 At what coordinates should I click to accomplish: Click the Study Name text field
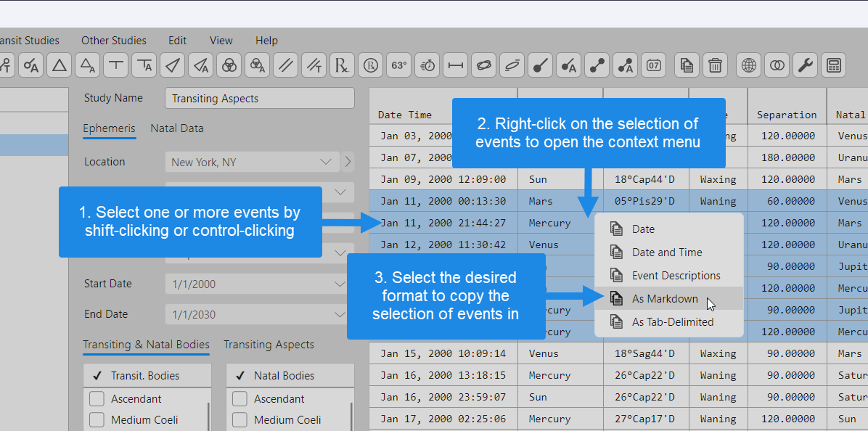(x=260, y=99)
